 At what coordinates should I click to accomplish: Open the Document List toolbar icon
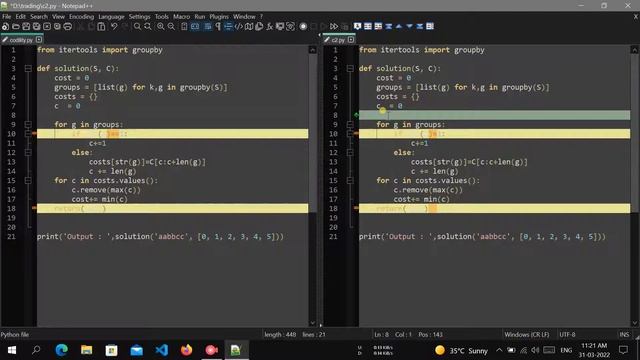[x=259, y=27]
